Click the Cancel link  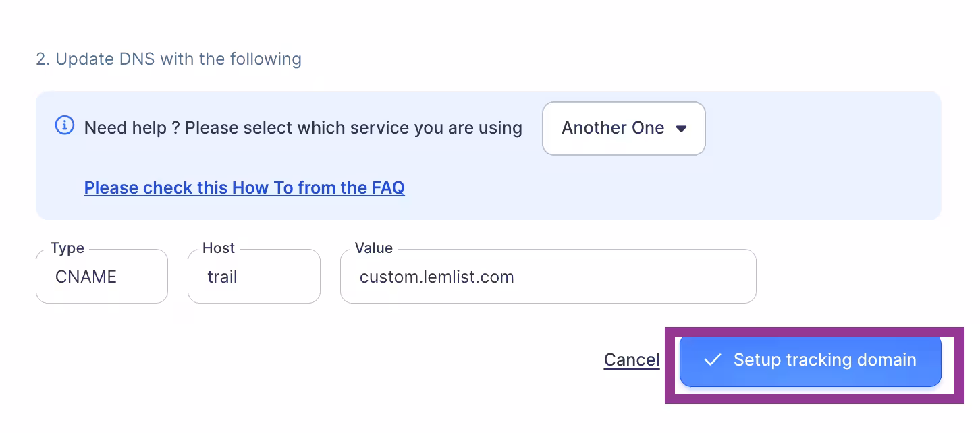631,360
